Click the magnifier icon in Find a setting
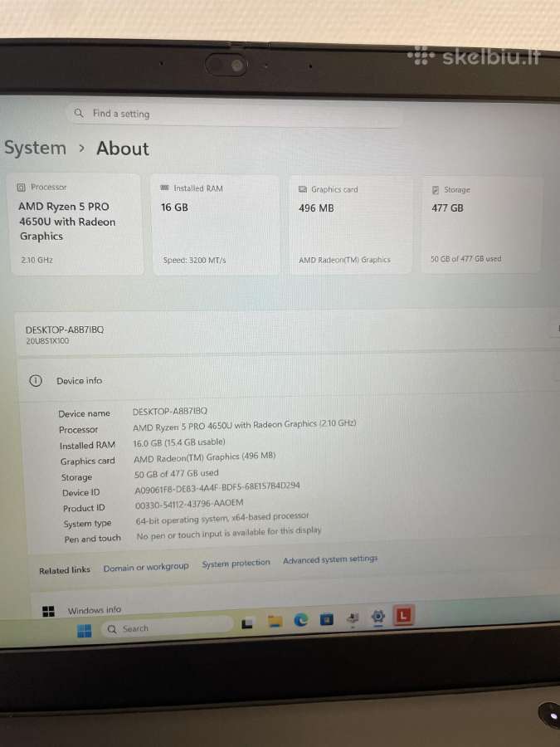The height and width of the screenshot is (747, 560). 79,113
